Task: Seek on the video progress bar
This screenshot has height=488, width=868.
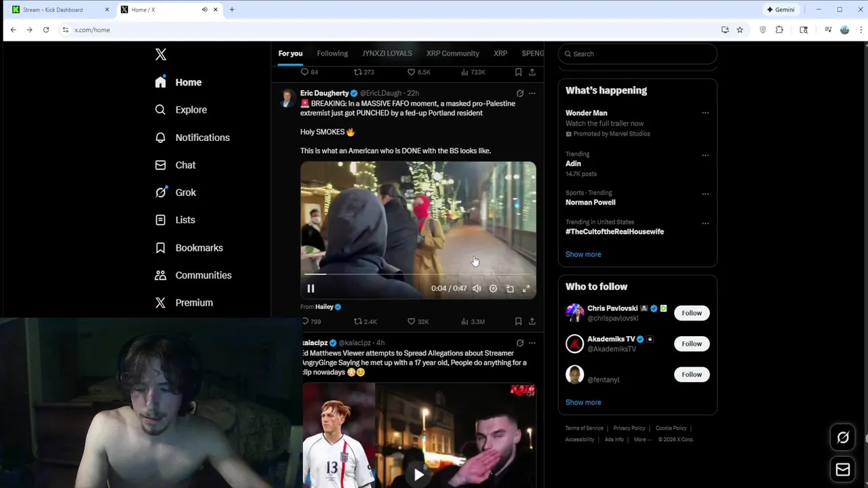Action: (418, 274)
